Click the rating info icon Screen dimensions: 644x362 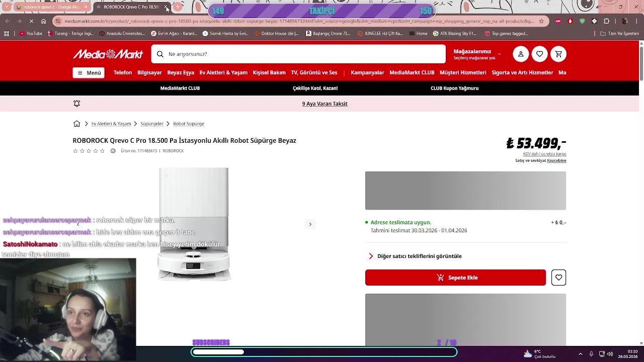[113, 151]
